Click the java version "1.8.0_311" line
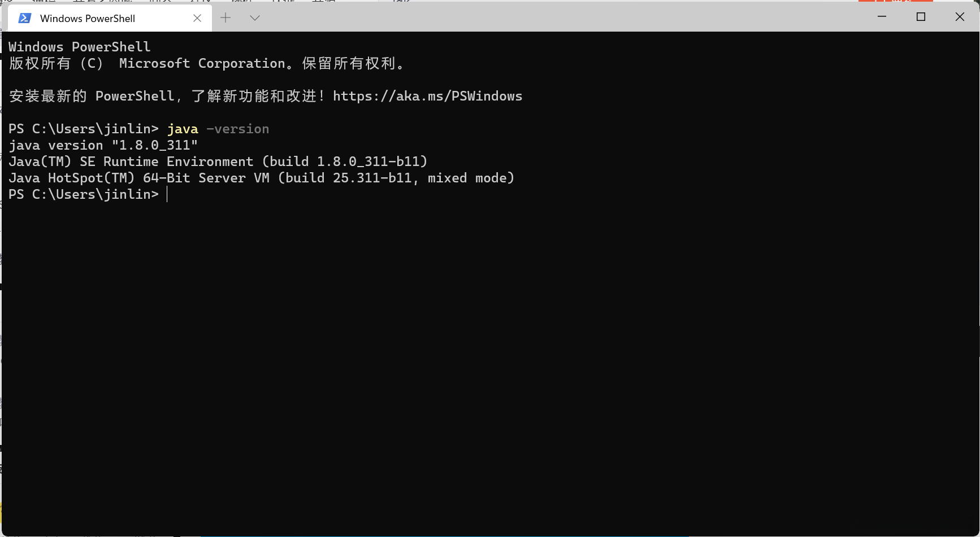This screenshot has height=537, width=980. [103, 146]
